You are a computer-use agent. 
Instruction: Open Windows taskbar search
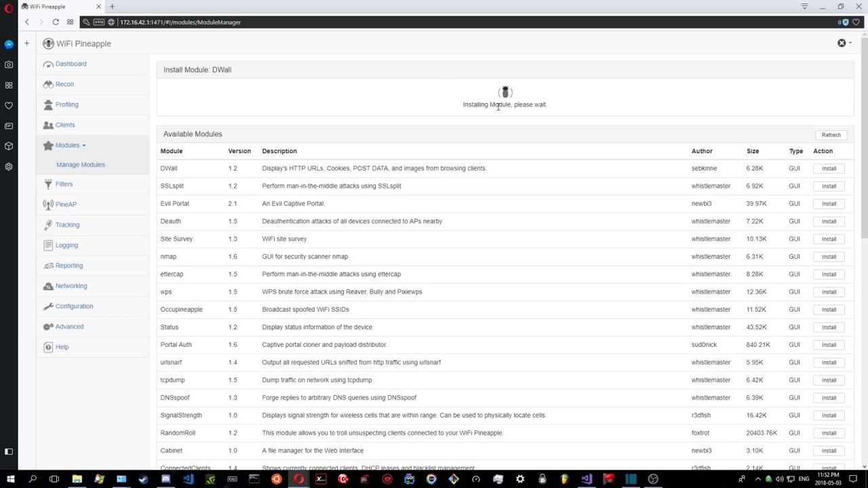33,479
